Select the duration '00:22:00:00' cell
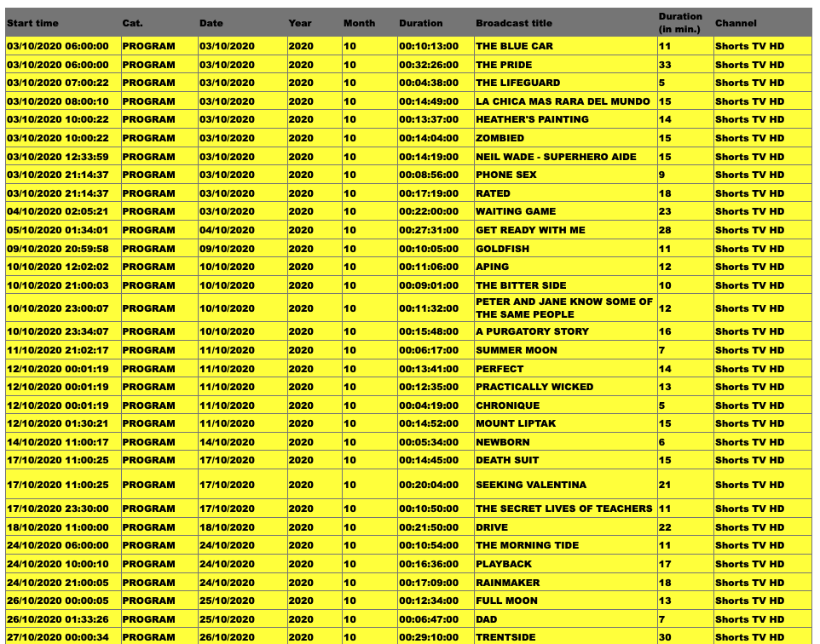The image size is (820, 644). pos(429,211)
